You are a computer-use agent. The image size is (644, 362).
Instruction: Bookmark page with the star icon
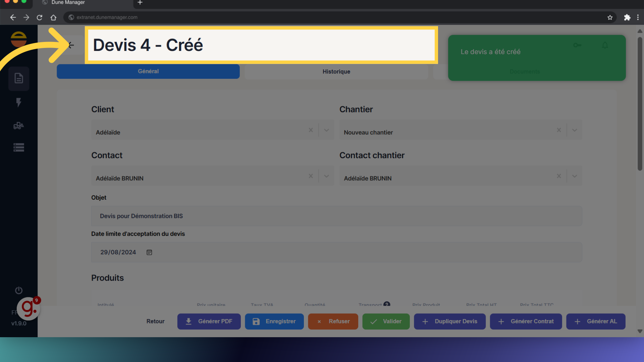pyautogui.click(x=610, y=17)
